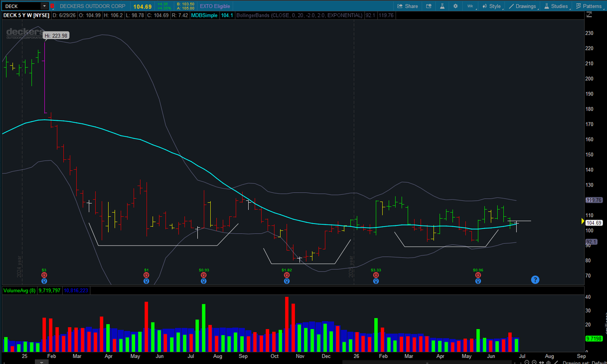Click the 119.76 Bollinger band axis label

coord(594,200)
